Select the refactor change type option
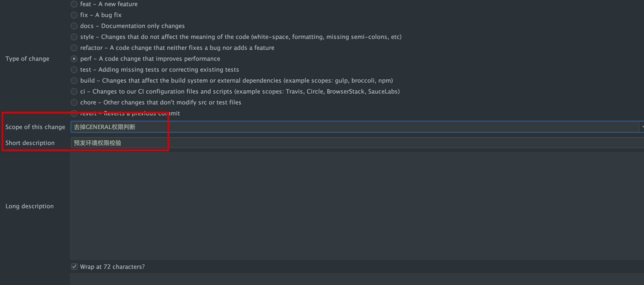Screen dimensions: 644x285 [74, 48]
